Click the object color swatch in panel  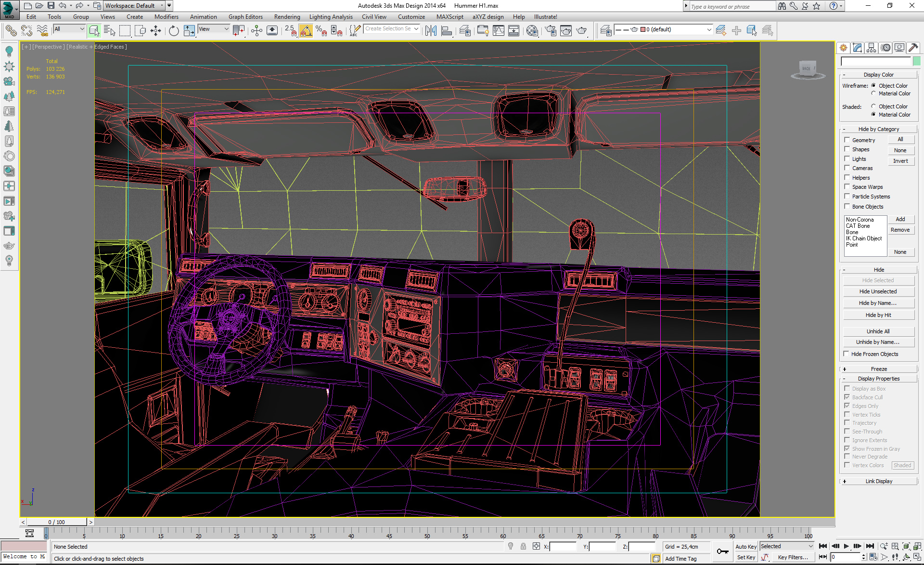[917, 61]
